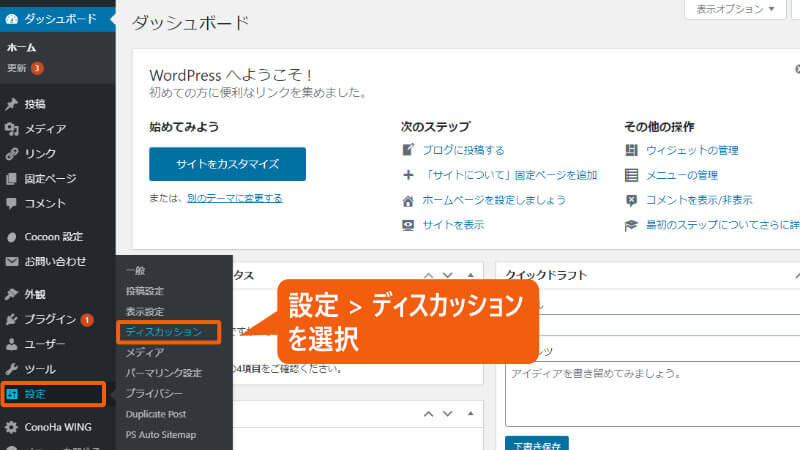Click the comment toggle icon beside コメントを表示/非表示
The height and width of the screenshot is (450, 800).
[x=632, y=201]
